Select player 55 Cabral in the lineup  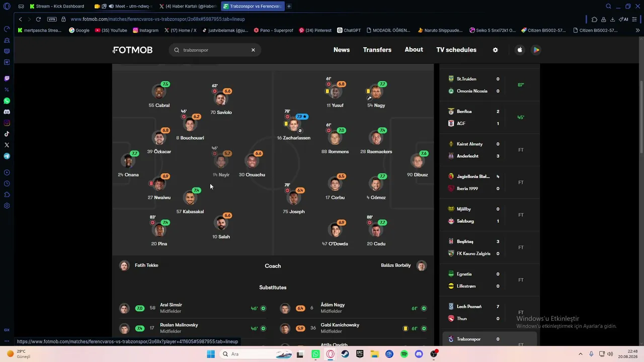(x=159, y=96)
